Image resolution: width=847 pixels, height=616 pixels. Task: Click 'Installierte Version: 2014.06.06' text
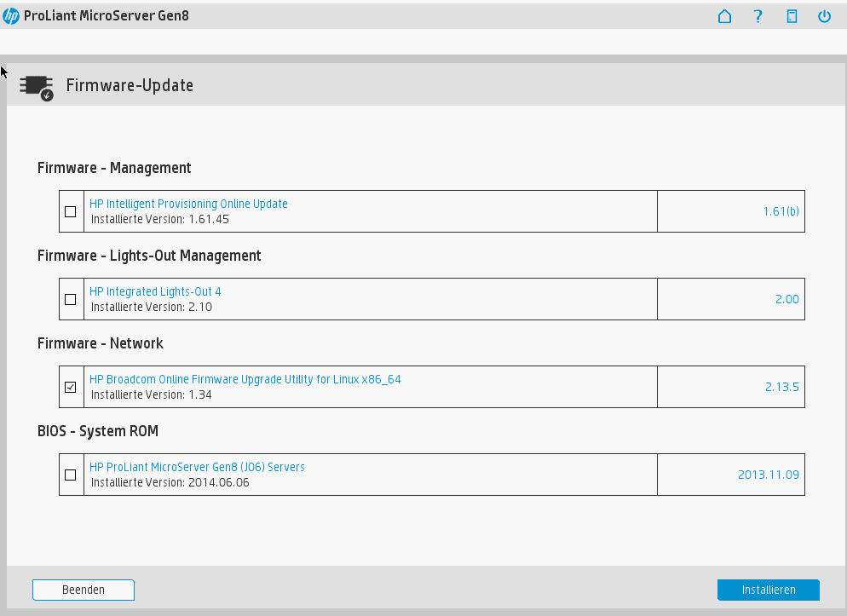coord(170,482)
